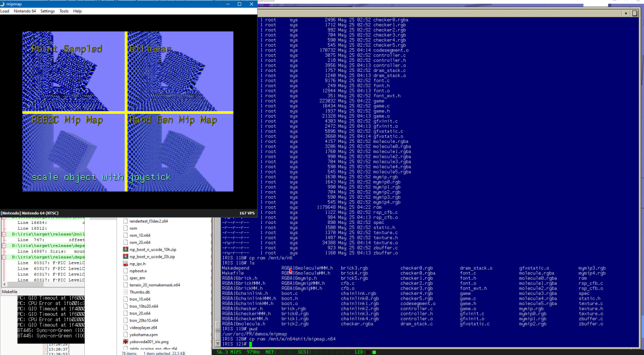644x355 pixels.
Task: Click the emulator's rendered game display
Action: [x=128, y=112]
